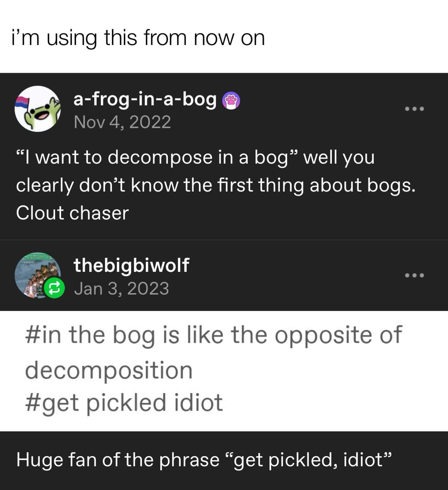Click the 'I want to decompose in a bog' text
Image resolution: width=448 pixels, height=490 pixels.
pyautogui.click(x=156, y=158)
